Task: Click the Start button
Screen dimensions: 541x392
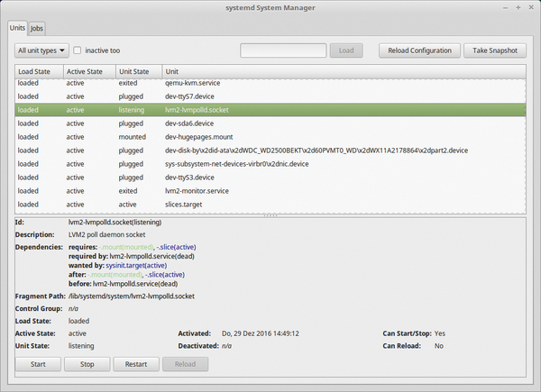Action: pos(38,364)
